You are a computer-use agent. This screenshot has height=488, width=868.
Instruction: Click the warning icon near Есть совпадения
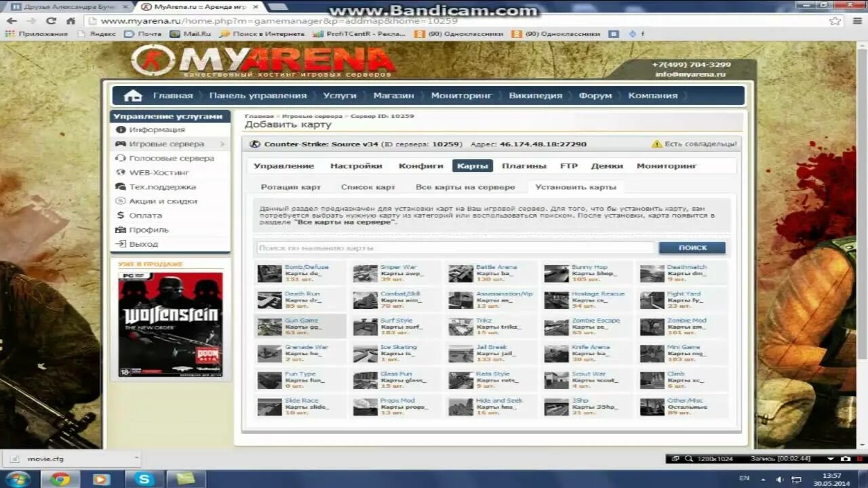click(x=656, y=144)
